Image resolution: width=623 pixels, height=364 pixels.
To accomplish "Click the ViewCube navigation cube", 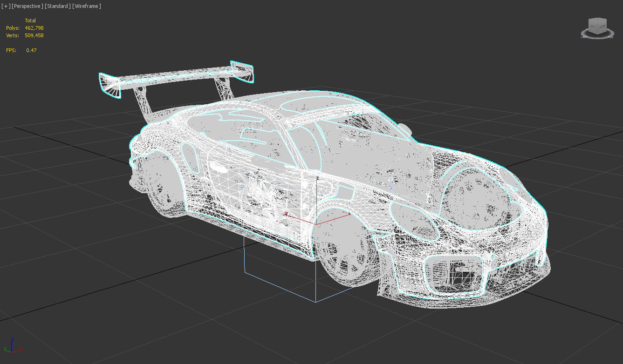I will (x=596, y=26).
